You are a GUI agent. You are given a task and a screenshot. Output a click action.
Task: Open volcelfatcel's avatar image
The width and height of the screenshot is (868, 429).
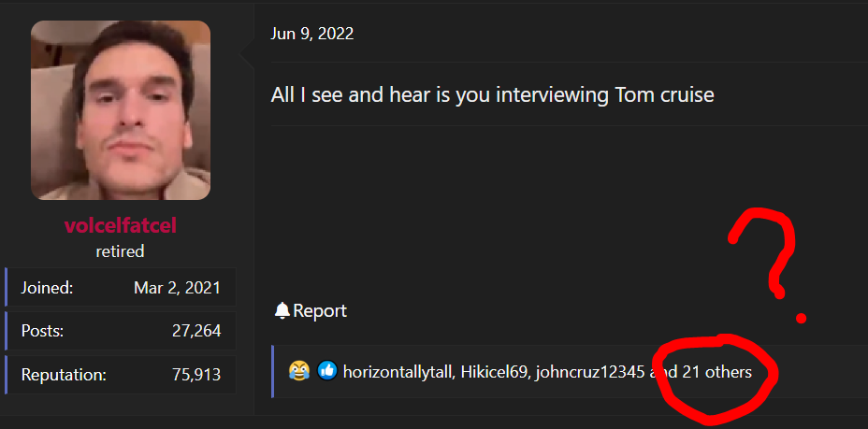pyautogui.click(x=121, y=110)
